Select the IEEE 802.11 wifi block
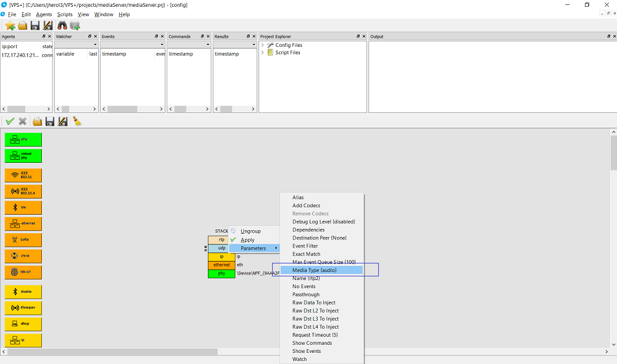This screenshot has width=617, height=364. tap(23, 175)
